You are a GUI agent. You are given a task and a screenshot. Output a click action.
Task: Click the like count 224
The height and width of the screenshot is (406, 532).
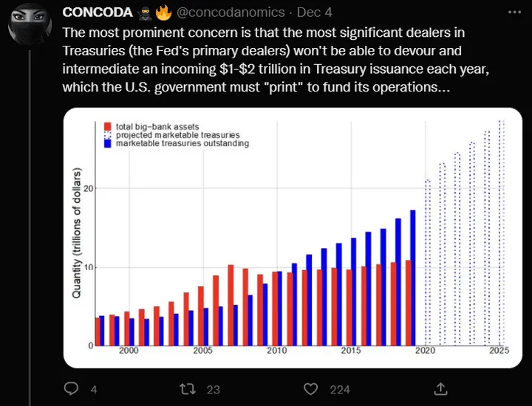tap(341, 389)
